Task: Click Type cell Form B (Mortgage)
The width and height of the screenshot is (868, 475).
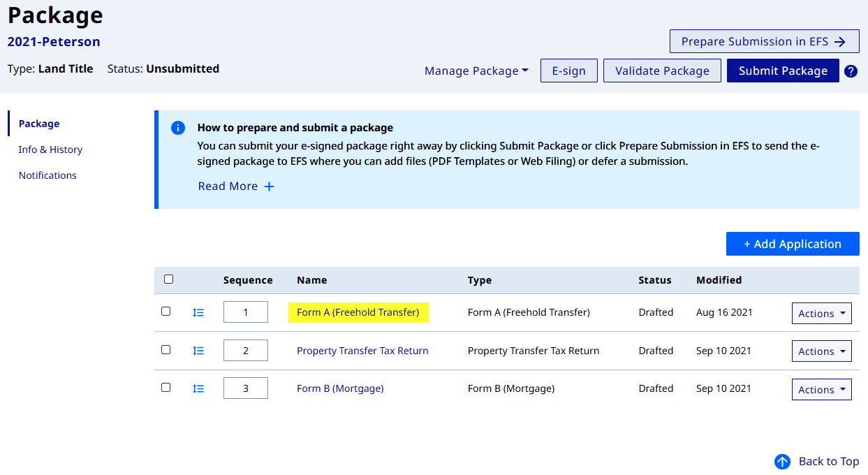Action: coord(511,388)
